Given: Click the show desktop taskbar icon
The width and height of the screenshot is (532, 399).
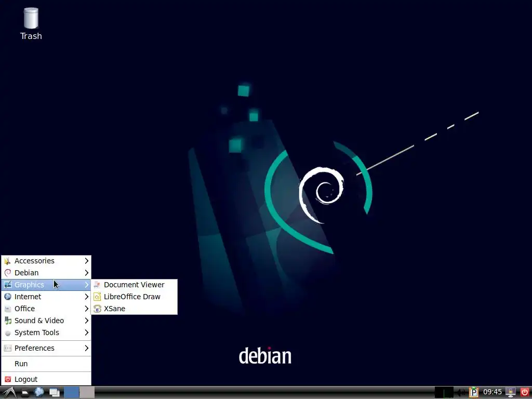Looking at the screenshot, I should coord(54,393).
